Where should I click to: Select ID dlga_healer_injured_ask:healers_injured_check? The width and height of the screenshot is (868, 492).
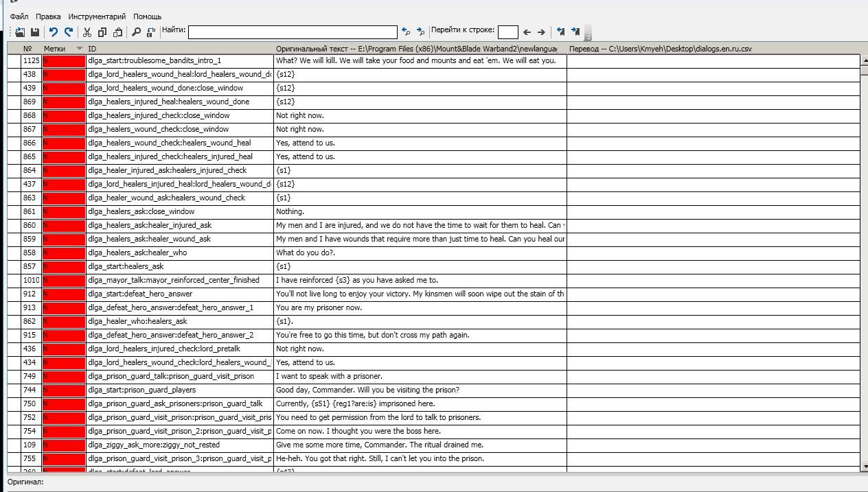click(167, 170)
